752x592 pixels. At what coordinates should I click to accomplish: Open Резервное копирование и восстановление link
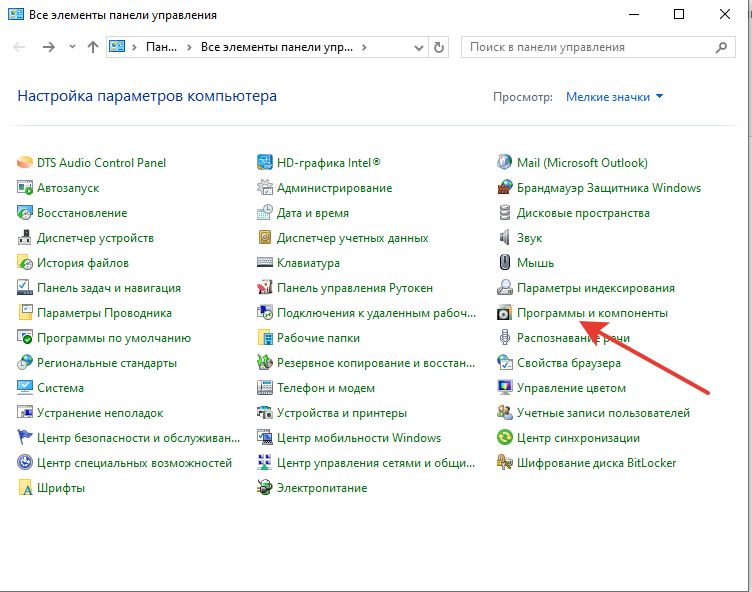[x=376, y=363]
